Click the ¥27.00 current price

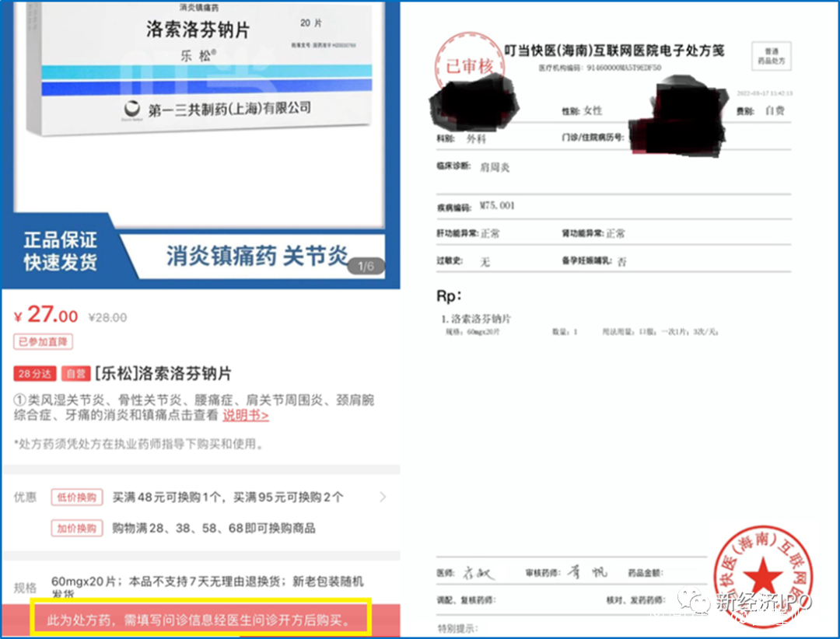tap(46, 315)
